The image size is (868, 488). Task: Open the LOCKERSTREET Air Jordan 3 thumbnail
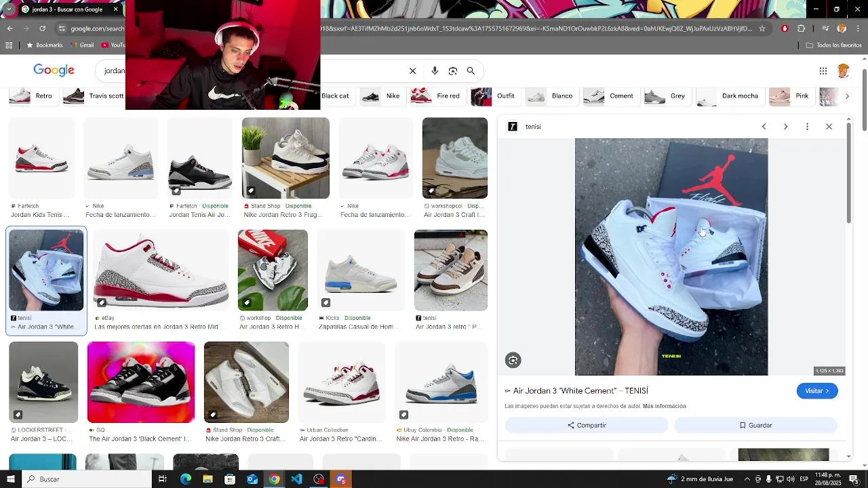tap(43, 382)
